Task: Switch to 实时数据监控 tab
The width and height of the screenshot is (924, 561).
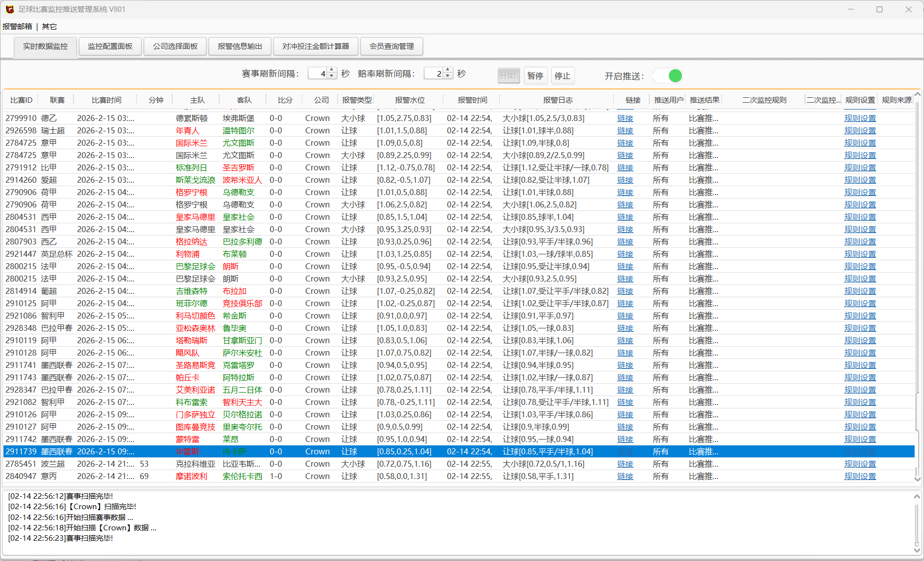Action: coord(45,46)
